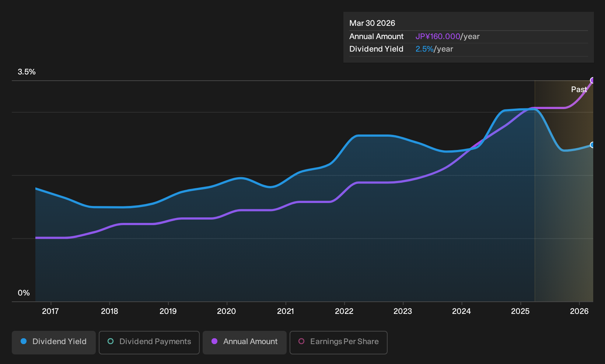Enable the Earnings Per Share series
The width and height of the screenshot is (605, 364).
339,342
